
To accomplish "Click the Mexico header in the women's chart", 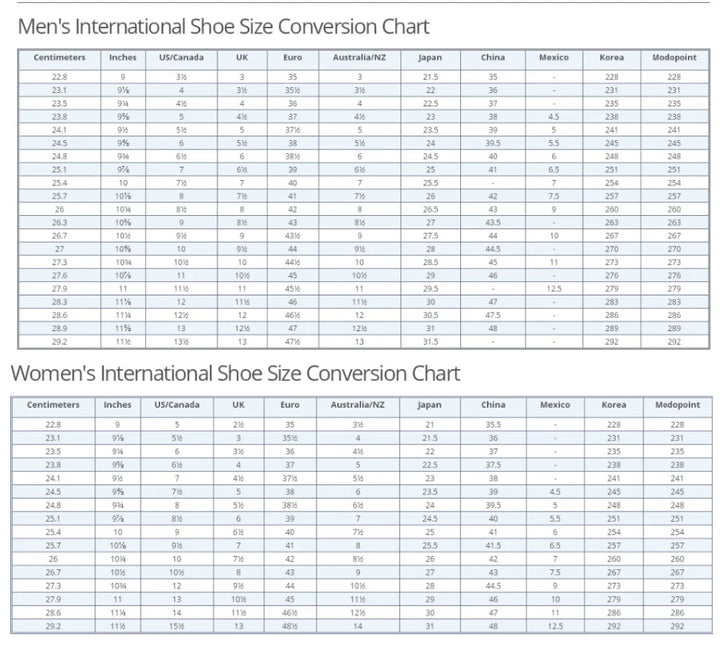I will (x=555, y=405).
